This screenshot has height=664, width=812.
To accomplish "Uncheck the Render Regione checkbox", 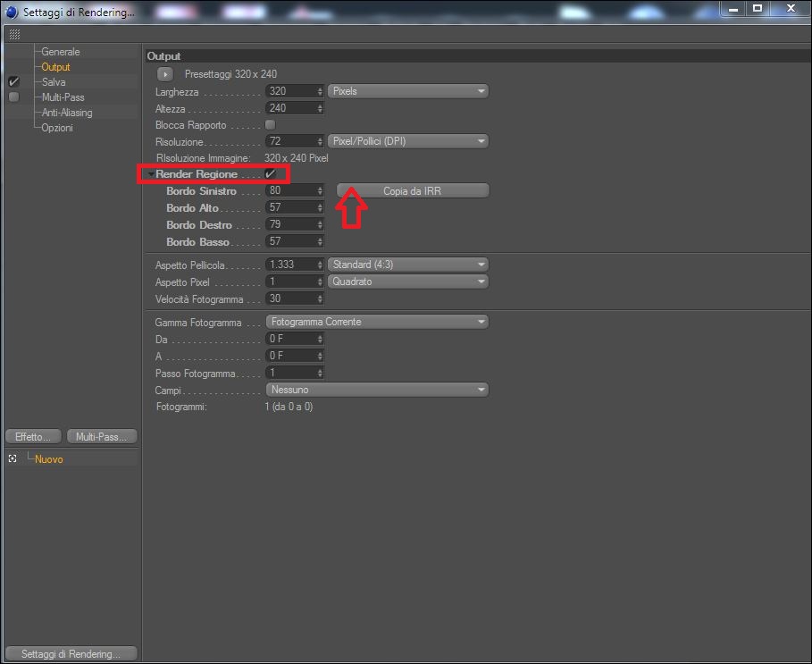I will point(270,174).
